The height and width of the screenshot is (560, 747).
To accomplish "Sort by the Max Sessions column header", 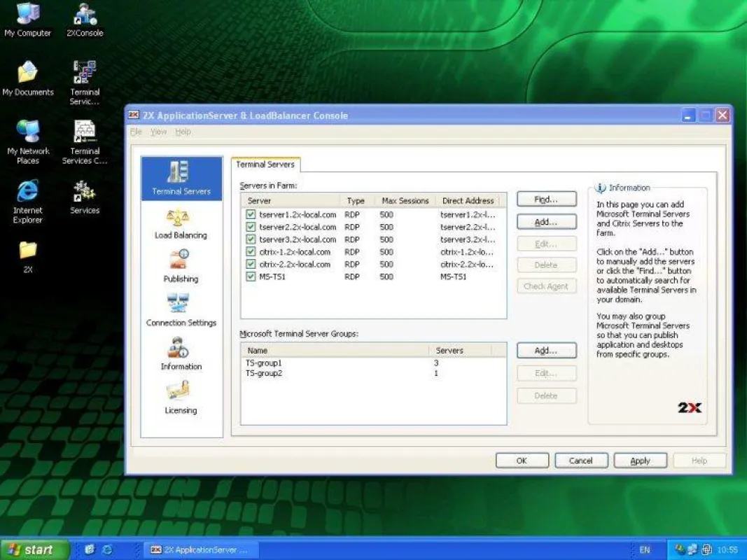I will coord(405,200).
